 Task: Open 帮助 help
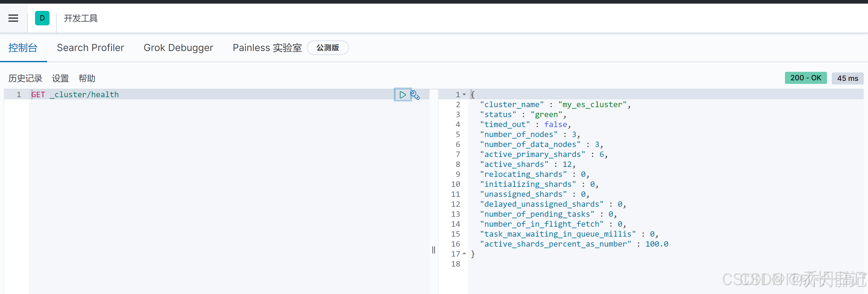pos(87,78)
